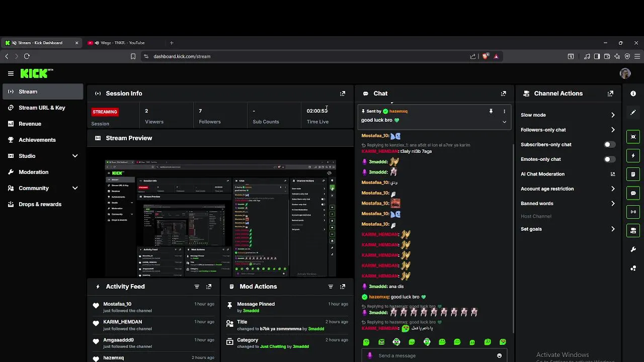Pop out the Session Info panel
This screenshot has width=644, height=362.
(x=343, y=94)
